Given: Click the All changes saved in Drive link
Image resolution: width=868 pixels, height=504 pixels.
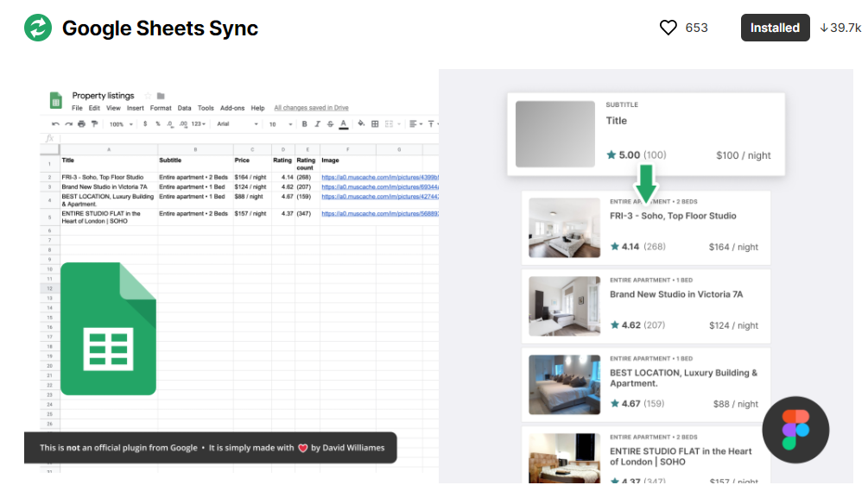Looking at the screenshot, I should [x=311, y=108].
